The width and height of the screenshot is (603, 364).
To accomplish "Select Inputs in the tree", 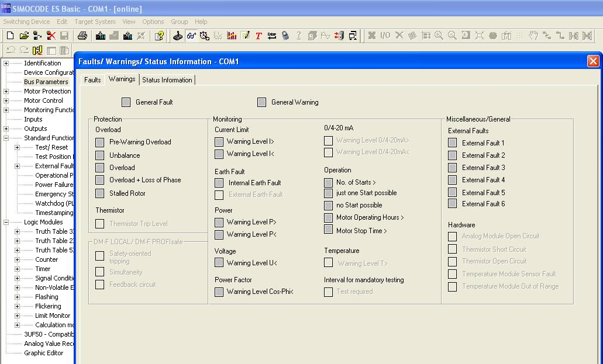I will [33, 119].
